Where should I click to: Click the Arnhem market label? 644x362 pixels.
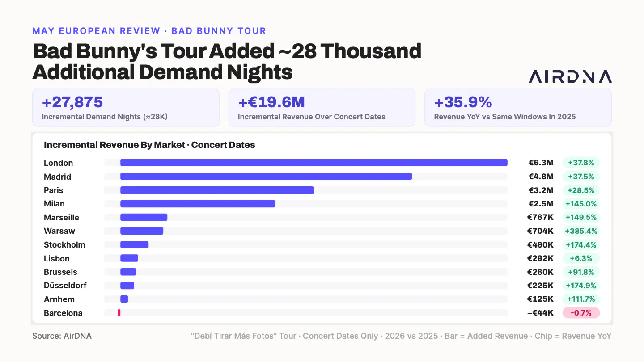coord(59,299)
